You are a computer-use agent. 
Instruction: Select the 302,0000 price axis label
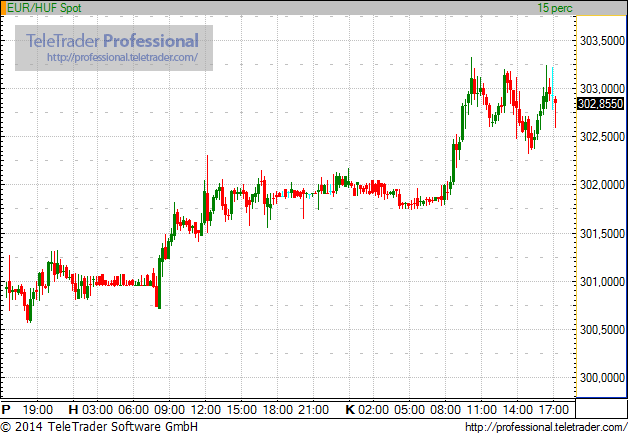pyautogui.click(x=602, y=185)
